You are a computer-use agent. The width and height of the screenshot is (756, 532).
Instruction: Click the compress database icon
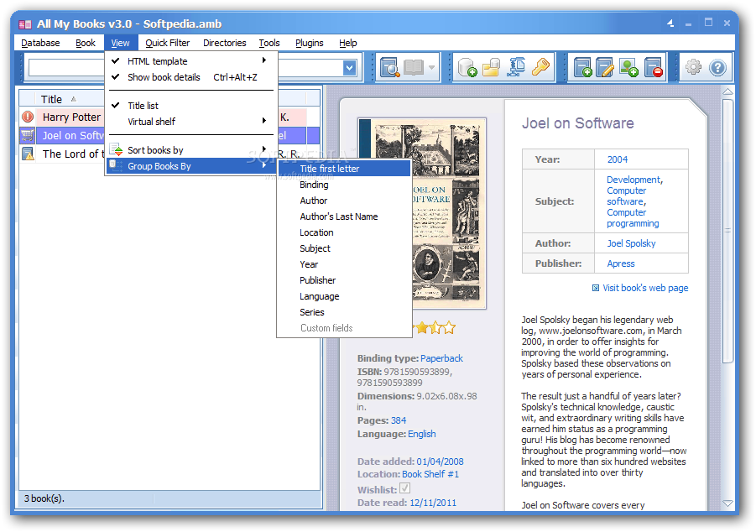[516, 67]
